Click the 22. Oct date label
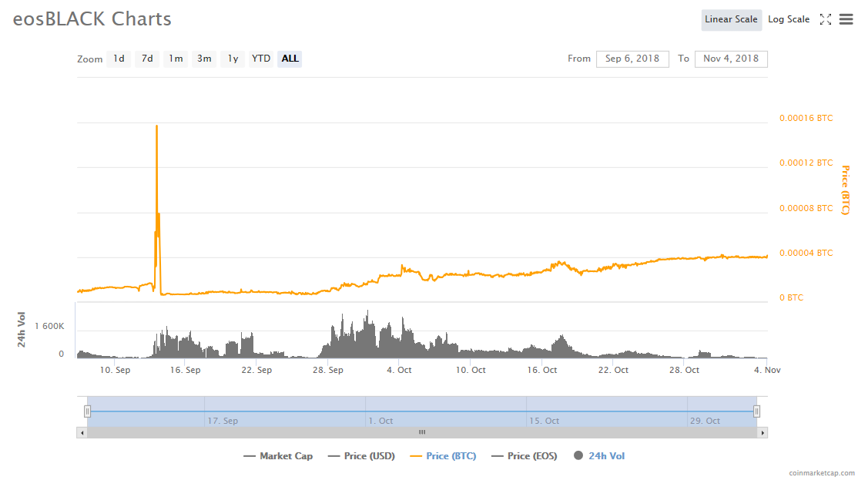Screen dimensions: 868x487 [x=613, y=370]
